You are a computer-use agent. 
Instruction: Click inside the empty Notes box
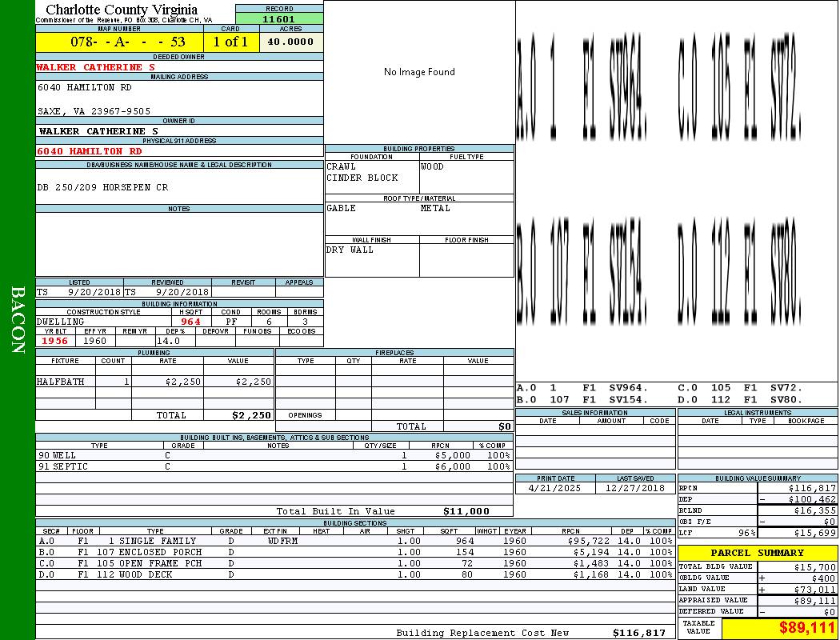tap(179, 244)
